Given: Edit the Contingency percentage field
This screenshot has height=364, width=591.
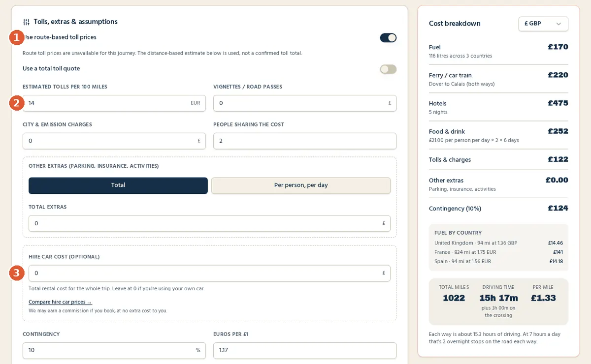Looking at the screenshot, I should pos(114,351).
